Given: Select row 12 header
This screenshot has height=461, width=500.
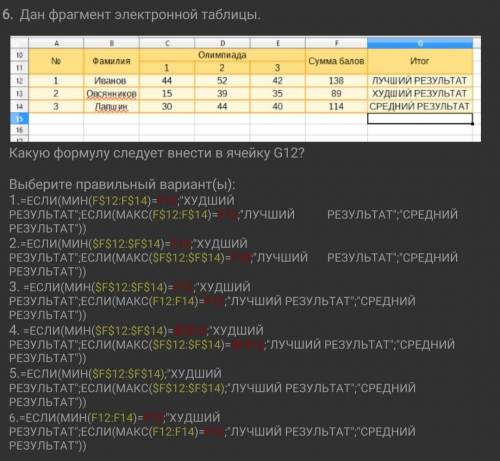Looking at the screenshot, I should pos(19,81).
